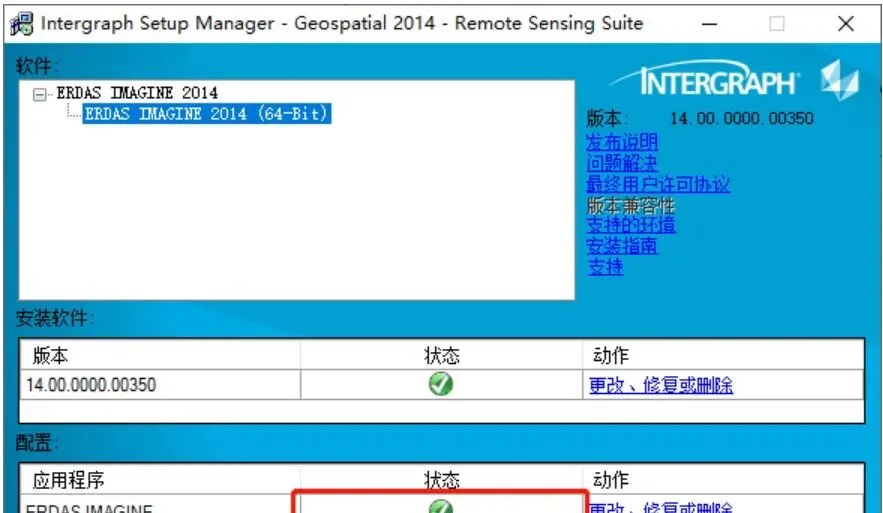Click the 版本兼容性 entry
The image size is (883, 513).
[631, 204]
